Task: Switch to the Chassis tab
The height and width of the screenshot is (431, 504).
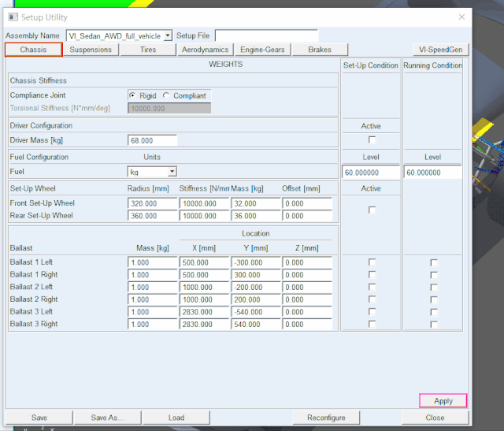Action: [x=33, y=50]
